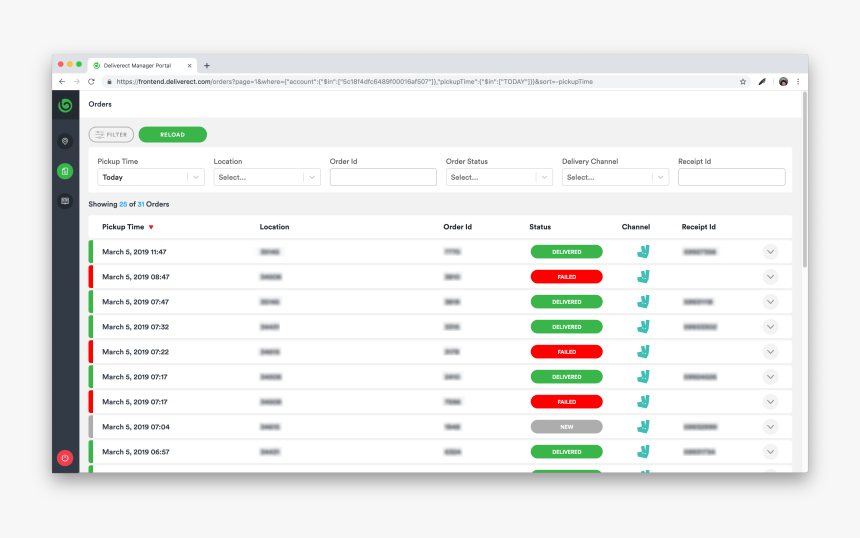Go back with browser back arrow
Screen dimensions: 860x538
[62, 82]
